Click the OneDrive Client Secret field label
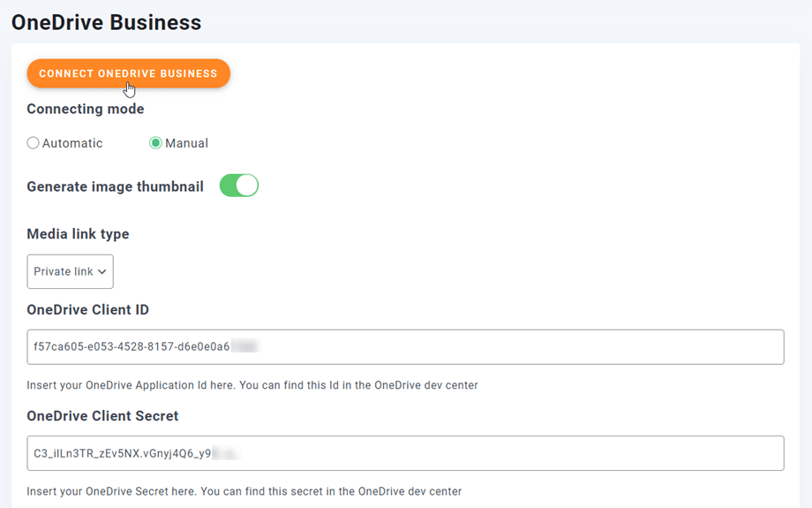The image size is (812, 508). click(102, 415)
